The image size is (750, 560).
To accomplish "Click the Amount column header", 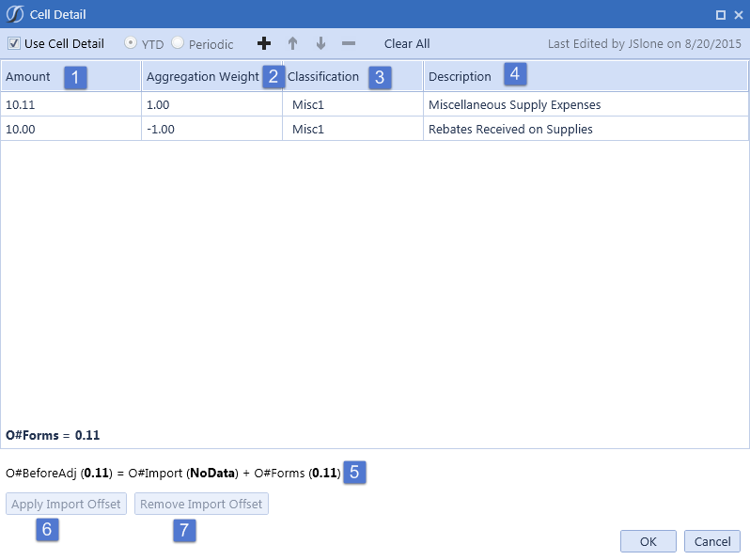I will [x=28, y=77].
